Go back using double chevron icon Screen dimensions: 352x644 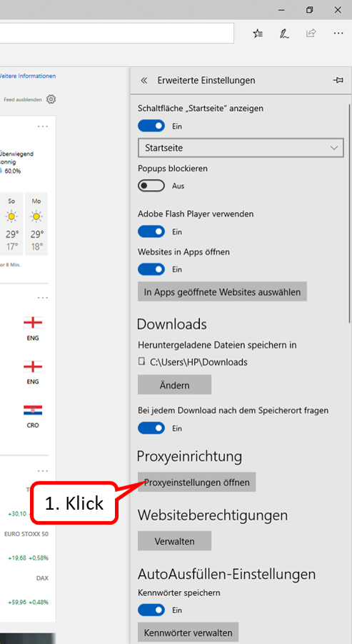point(144,80)
